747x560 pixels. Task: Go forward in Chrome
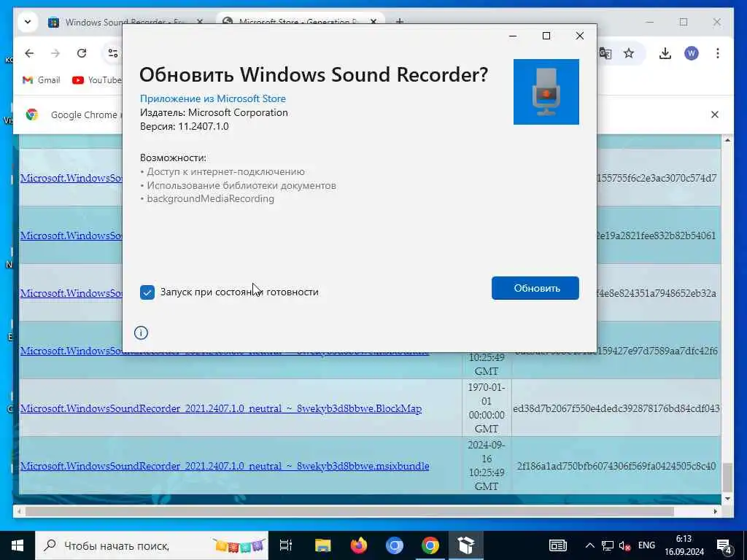(55, 53)
